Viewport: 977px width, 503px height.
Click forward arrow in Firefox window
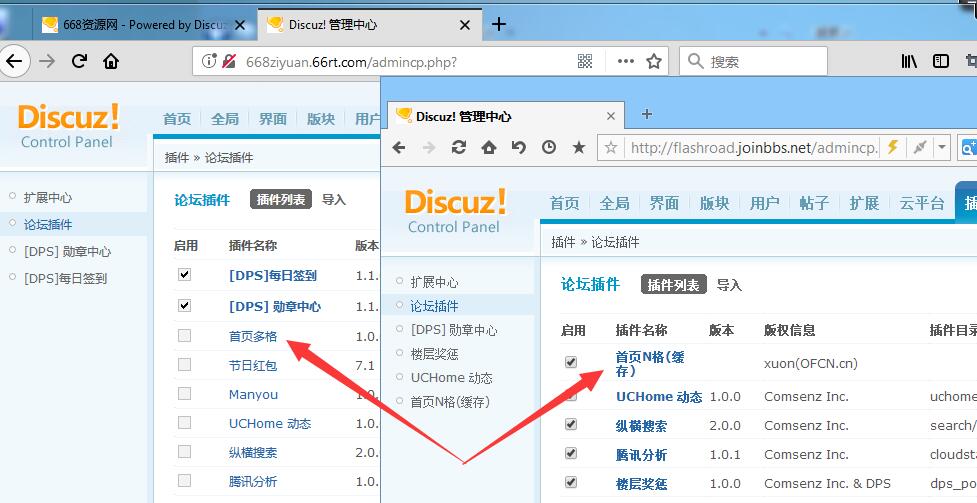[x=47, y=61]
